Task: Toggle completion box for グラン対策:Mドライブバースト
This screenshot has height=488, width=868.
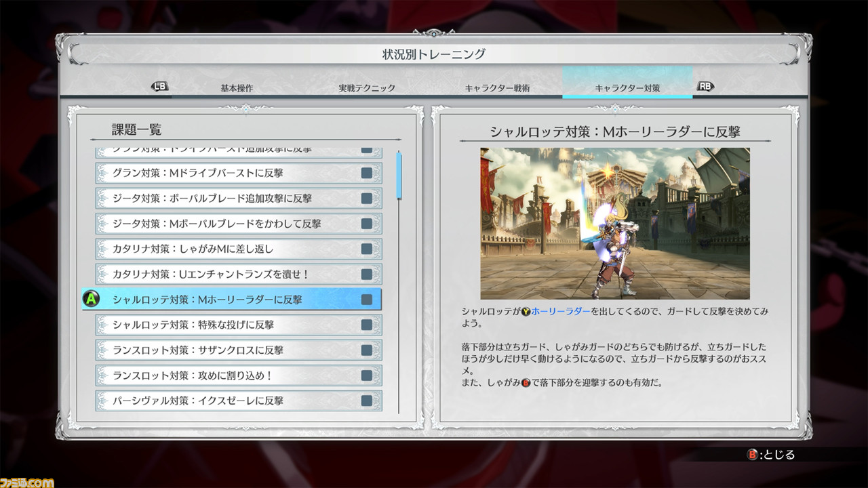Action: [x=366, y=174]
